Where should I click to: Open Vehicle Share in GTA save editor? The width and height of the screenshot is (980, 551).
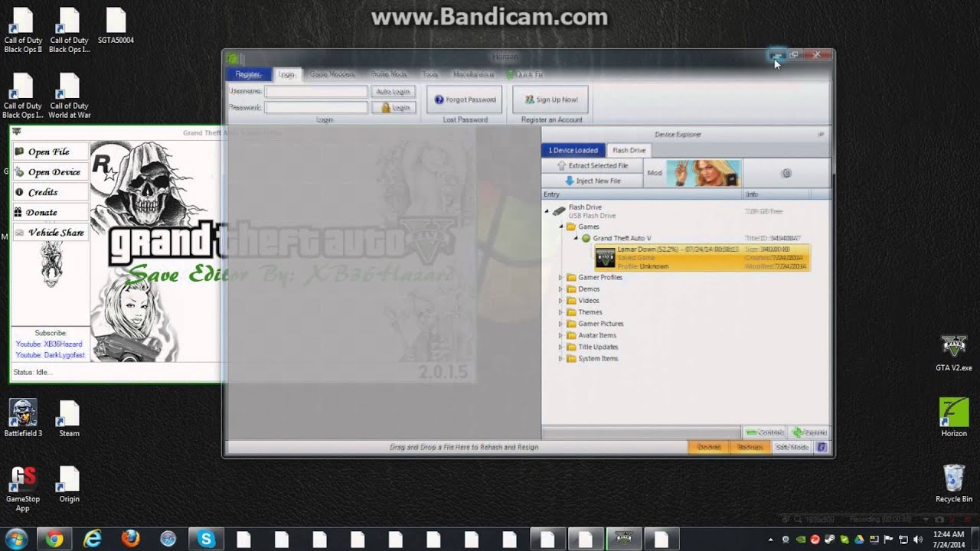(50, 232)
